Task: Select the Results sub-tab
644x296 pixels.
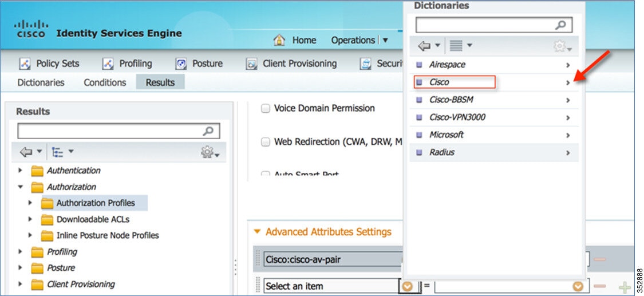Action: (x=160, y=82)
